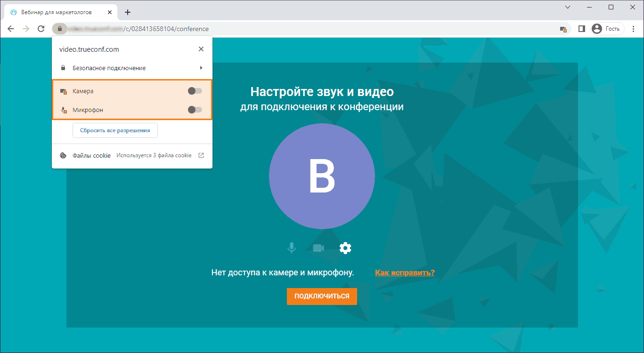
Task: Click the microphone icon below the avatar
Action: point(292,248)
